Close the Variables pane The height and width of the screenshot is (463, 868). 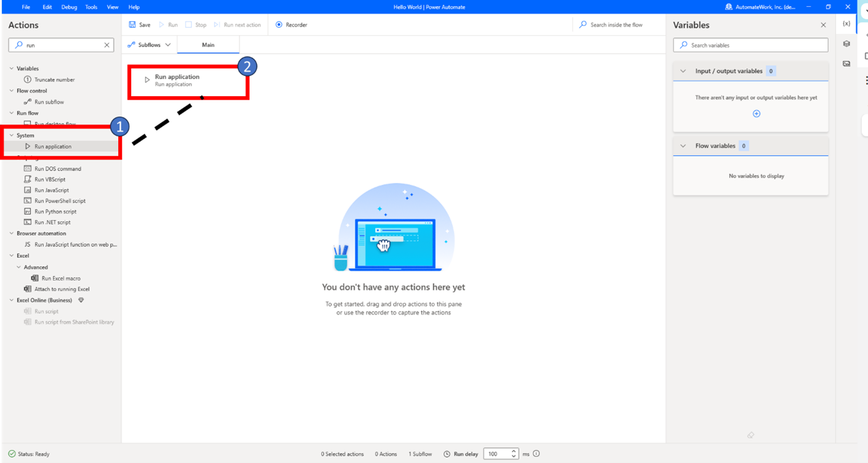click(824, 25)
